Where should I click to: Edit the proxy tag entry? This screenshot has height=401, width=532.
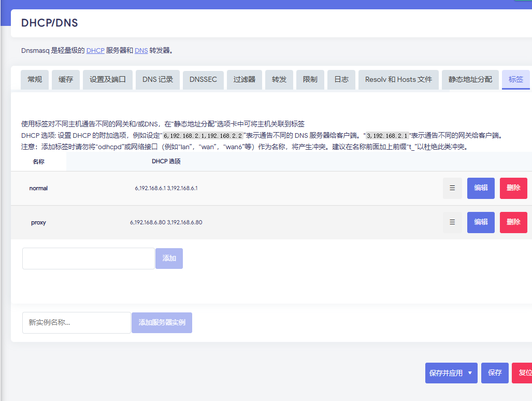481,222
